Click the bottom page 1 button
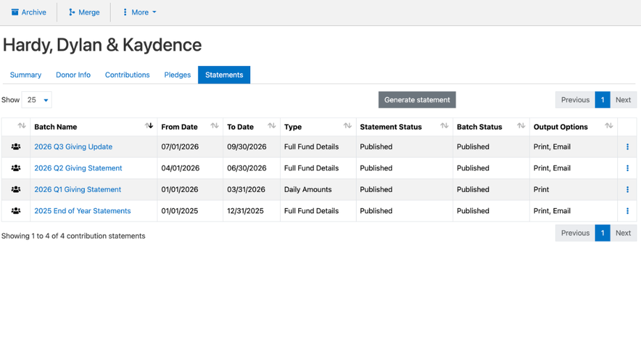The width and height of the screenshot is (641, 364). click(603, 233)
